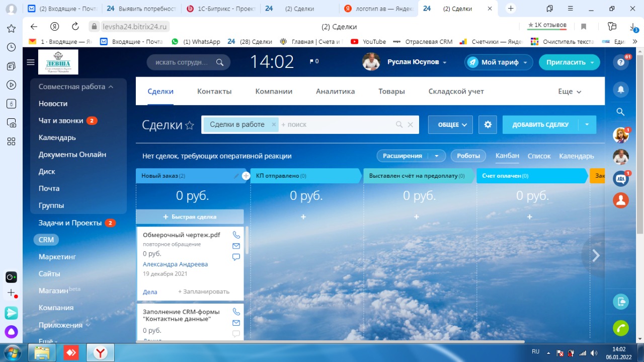Click the green phone call button
The height and width of the screenshot is (362, 644).
(x=621, y=328)
